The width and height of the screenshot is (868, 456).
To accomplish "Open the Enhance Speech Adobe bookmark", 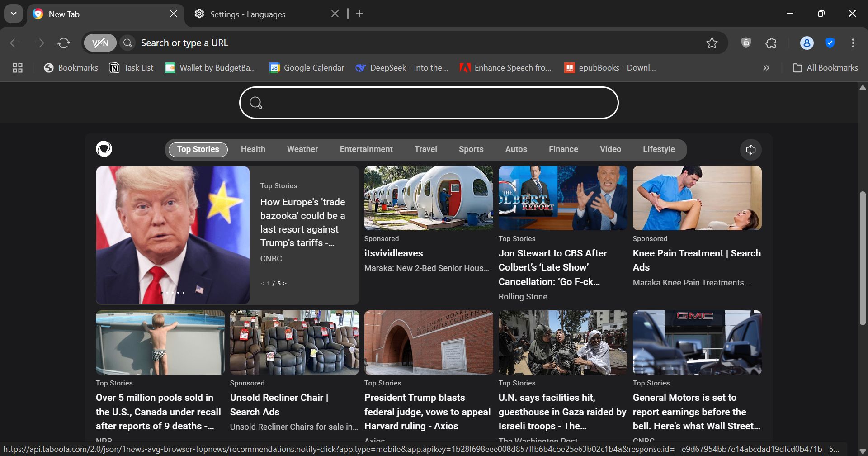I will point(506,68).
